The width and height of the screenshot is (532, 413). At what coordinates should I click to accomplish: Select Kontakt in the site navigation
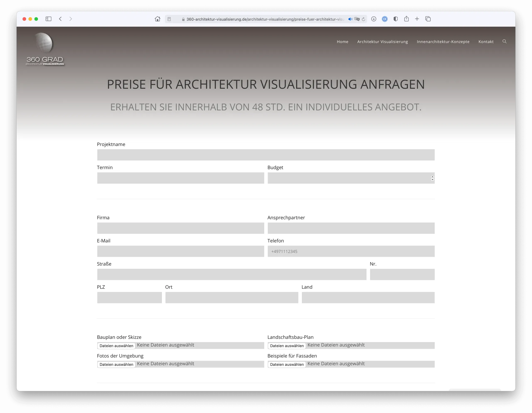(486, 41)
